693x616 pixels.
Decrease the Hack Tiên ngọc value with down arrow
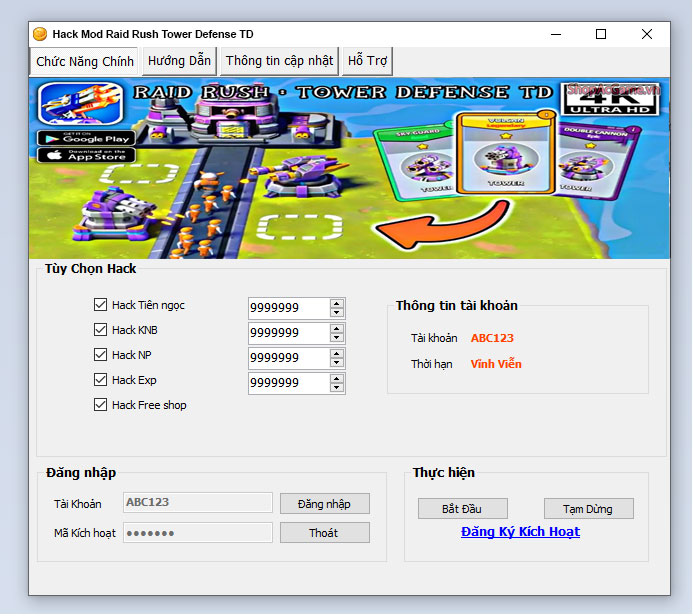point(337,312)
